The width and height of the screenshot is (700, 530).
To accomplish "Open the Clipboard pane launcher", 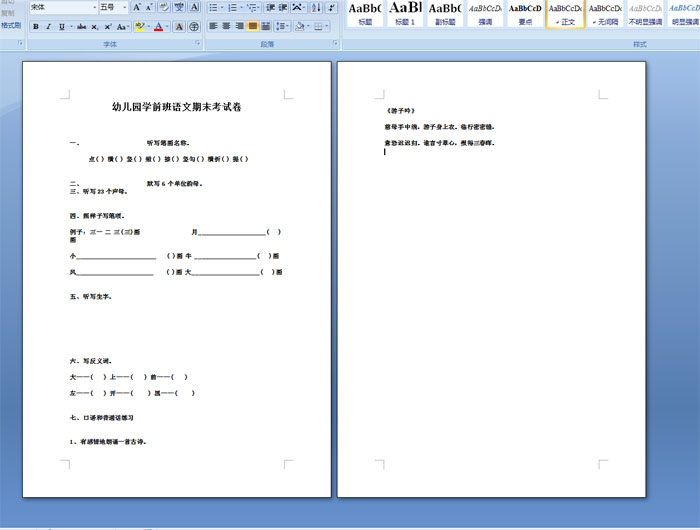I will [x=20, y=43].
